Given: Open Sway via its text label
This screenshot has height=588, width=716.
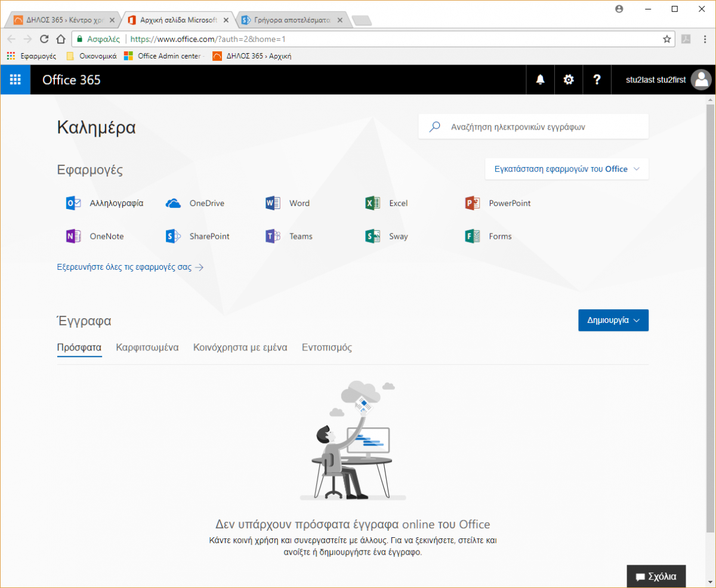Looking at the screenshot, I should (399, 236).
